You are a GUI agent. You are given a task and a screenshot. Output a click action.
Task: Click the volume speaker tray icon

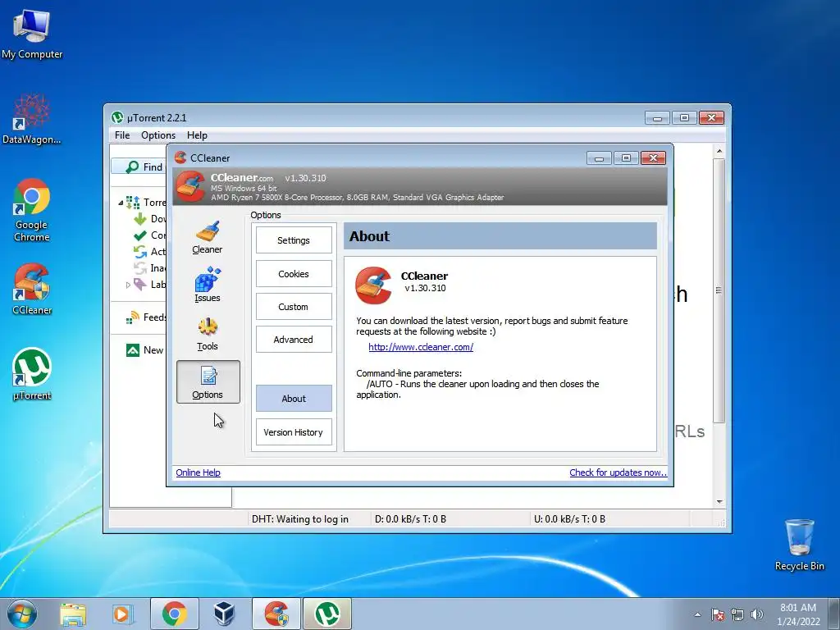(757, 615)
